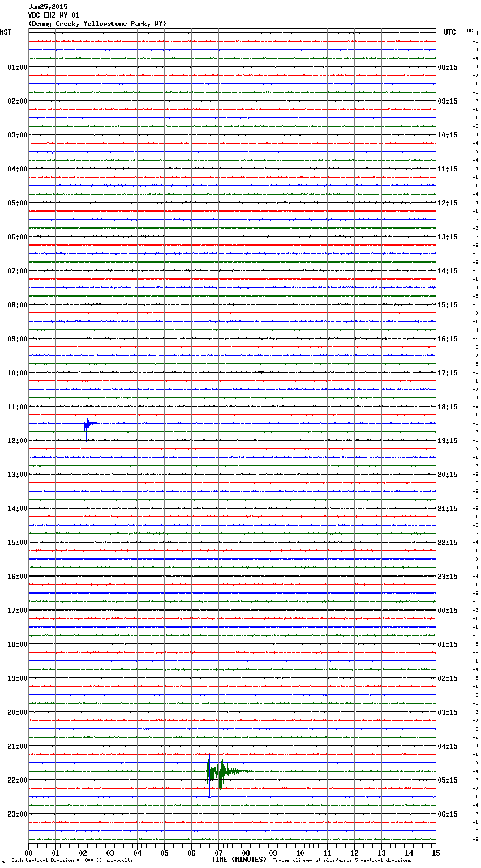Click the 02 minute axis tick label
The height and width of the screenshot is (868, 481).
click(83, 853)
